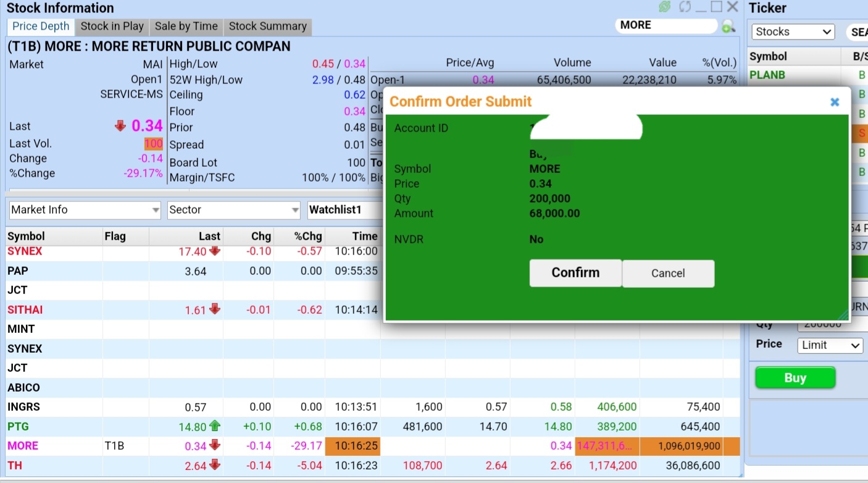Click the green Buy button
The width and height of the screenshot is (868, 483).
[795, 378]
